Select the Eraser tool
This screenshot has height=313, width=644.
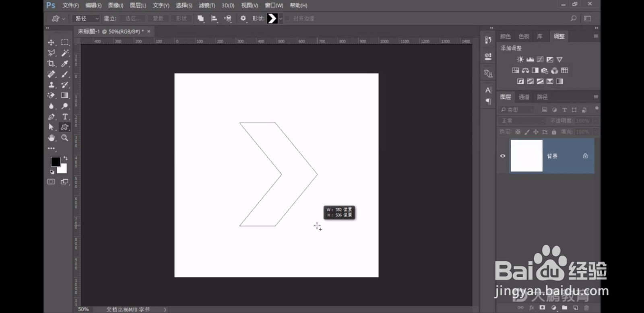pos(51,95)
